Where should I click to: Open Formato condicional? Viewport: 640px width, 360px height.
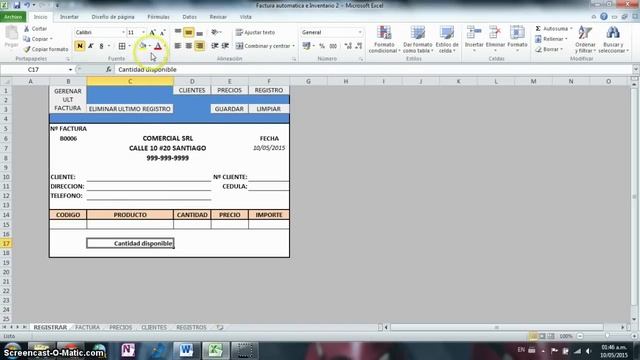pyautogui.click(x=384, y=39)
